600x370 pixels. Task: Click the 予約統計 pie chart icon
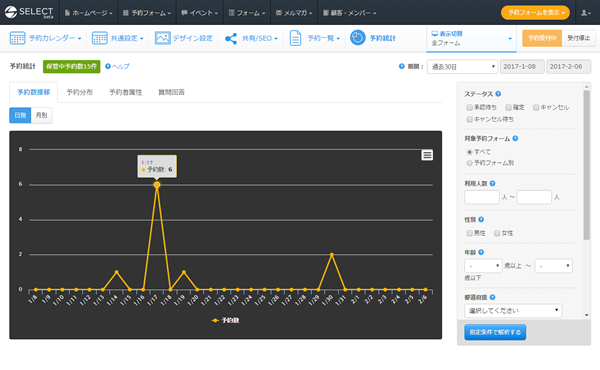click(357, 38)
